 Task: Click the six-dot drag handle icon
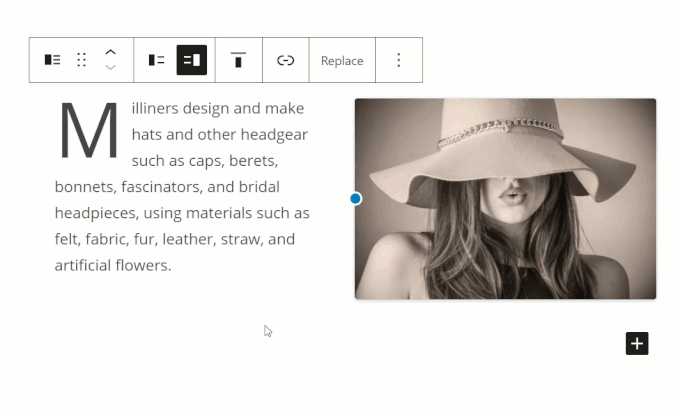click(x=81, y=60)
